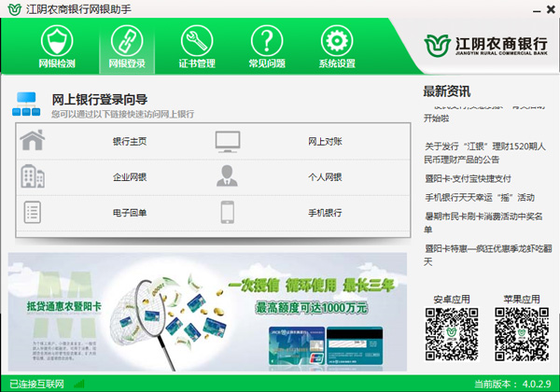Click the 安卓应用 QR code
Screen dimensions: 560x392
pos(452,334)
